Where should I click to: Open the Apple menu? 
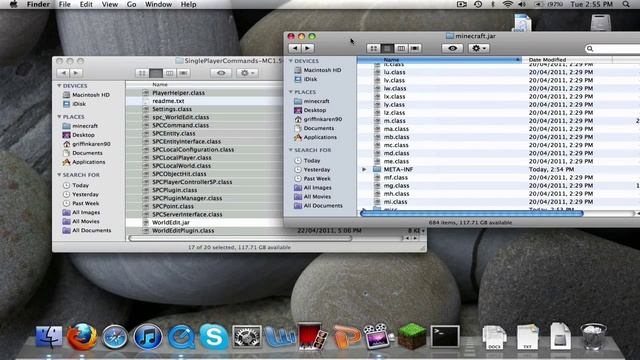pos(13,4)
